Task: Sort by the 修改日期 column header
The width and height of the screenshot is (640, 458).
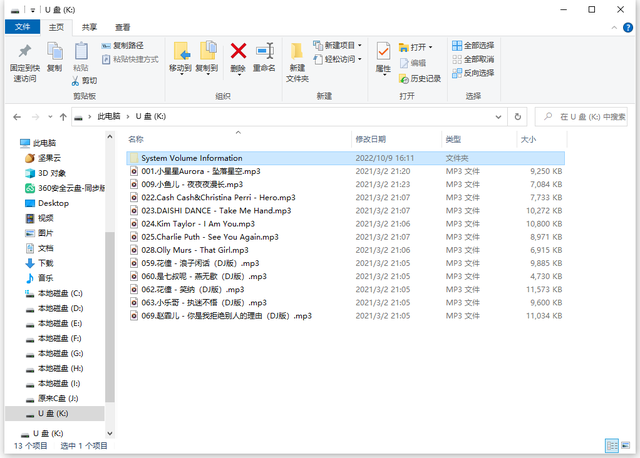Action: pos(396,139)
